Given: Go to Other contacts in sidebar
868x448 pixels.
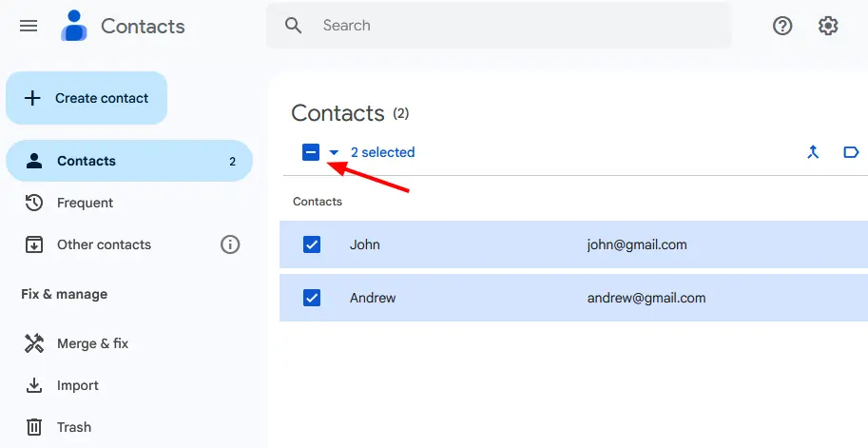Looking at the screenshot, I should [104, 244].
